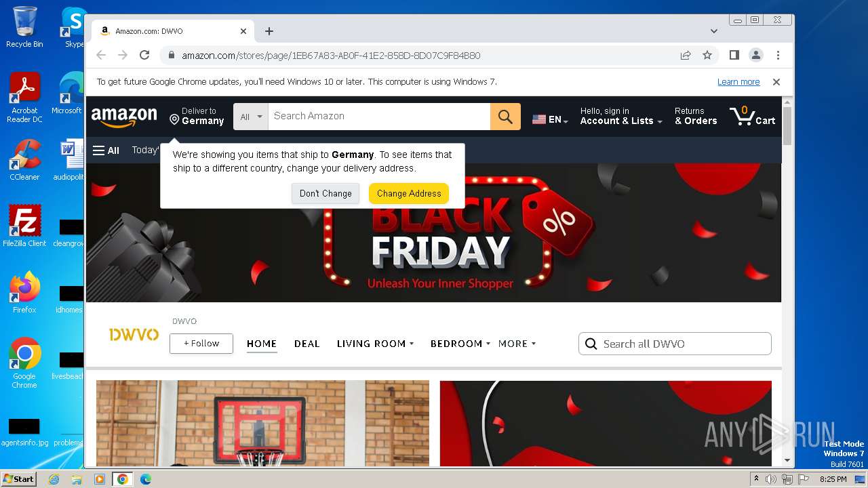Show hidden tray icons arrow

756,479
